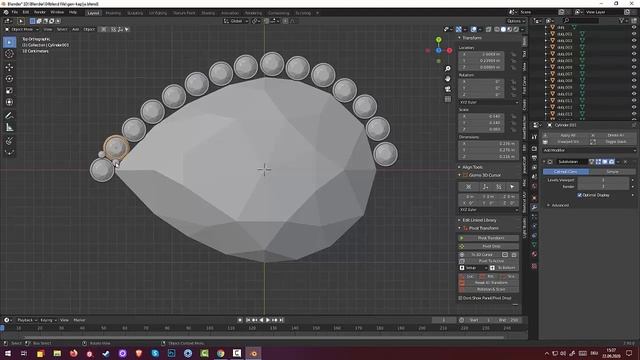Image resolution: width=640 pixels, height=360 pixels.
Task: Select Simple subdivision type
Action: point(612,172)
